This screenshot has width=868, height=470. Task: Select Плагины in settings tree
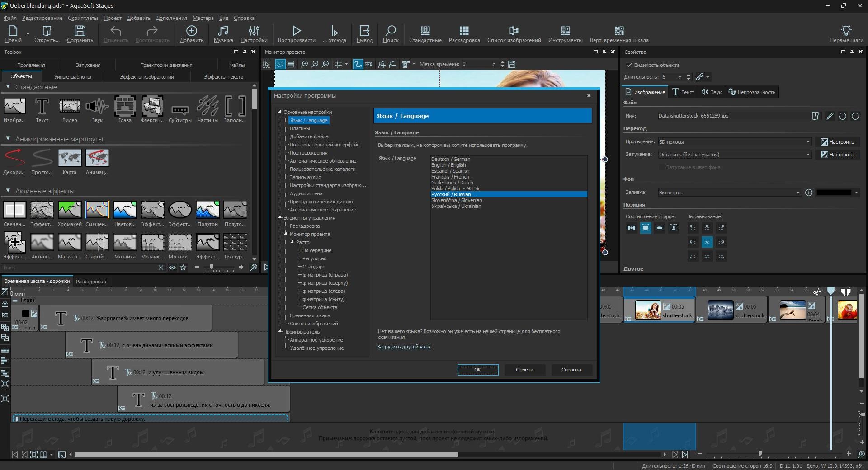[300, 128]
